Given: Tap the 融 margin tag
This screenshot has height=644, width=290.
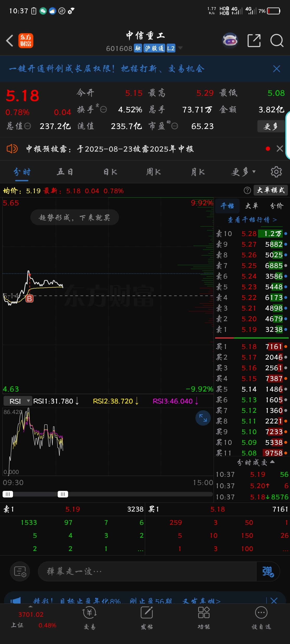Looking at the screenshot, I should point(138,48).
